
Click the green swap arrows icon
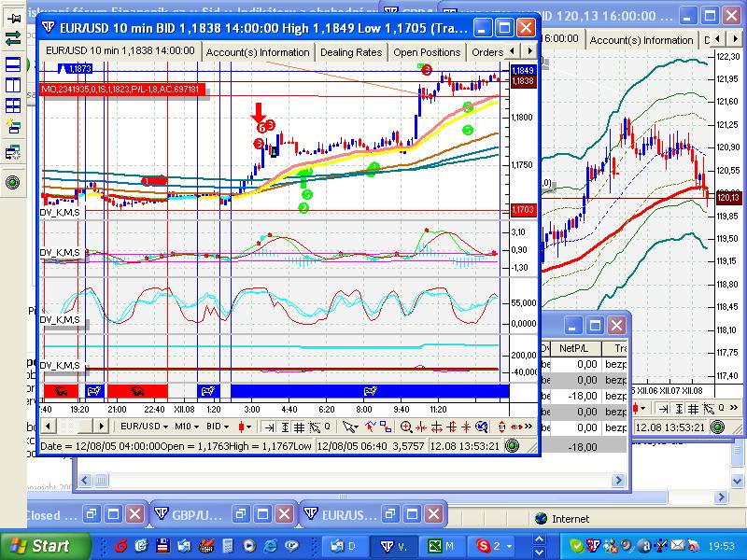point(13,37)
